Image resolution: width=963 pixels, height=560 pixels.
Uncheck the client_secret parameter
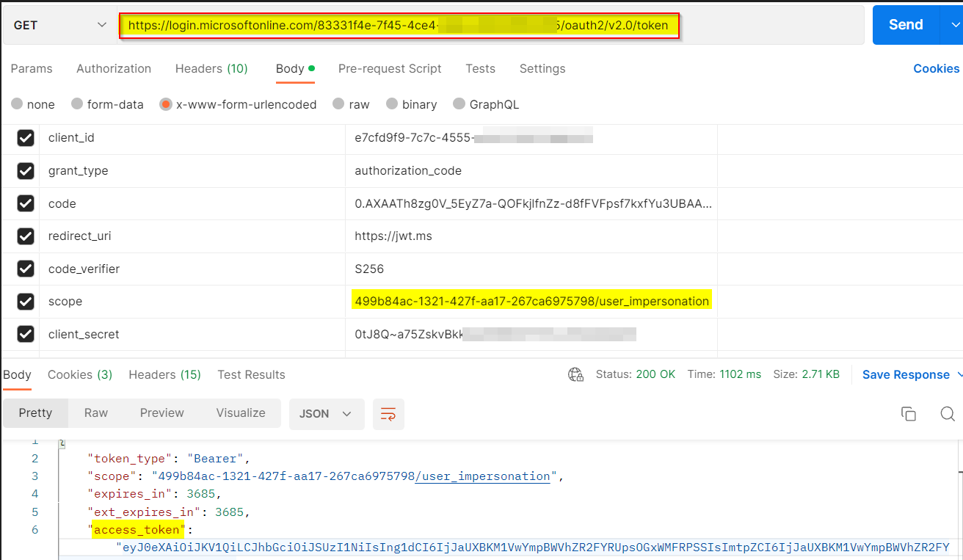tap(26, 334)
